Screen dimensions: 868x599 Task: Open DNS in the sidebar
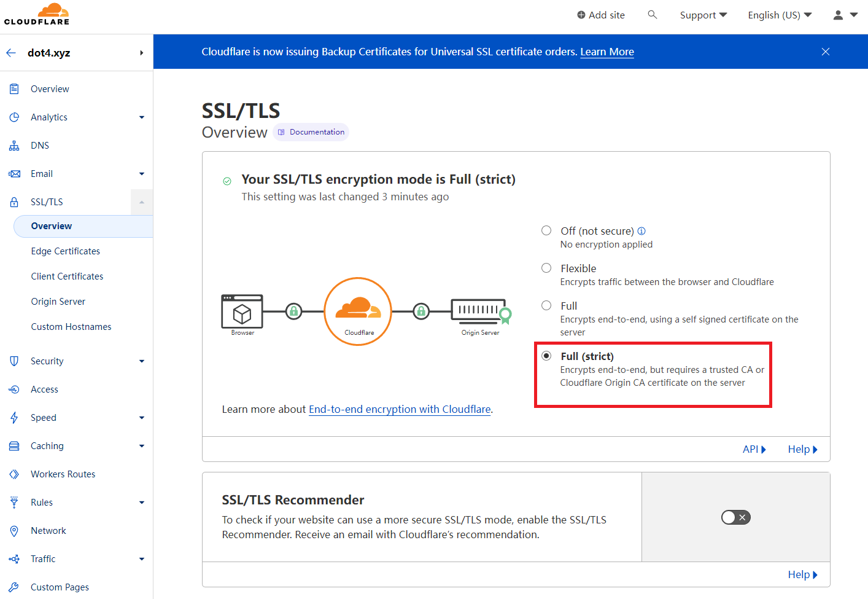(40, 146)
